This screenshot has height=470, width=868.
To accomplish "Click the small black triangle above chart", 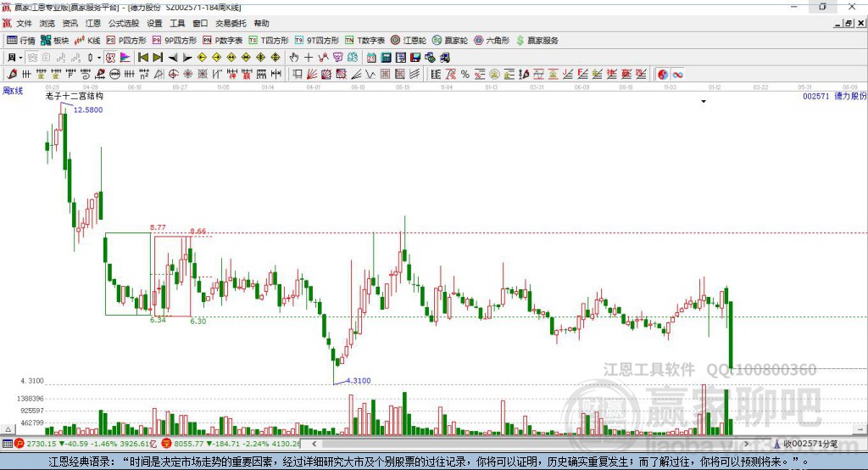I will (x=704, y=102).
